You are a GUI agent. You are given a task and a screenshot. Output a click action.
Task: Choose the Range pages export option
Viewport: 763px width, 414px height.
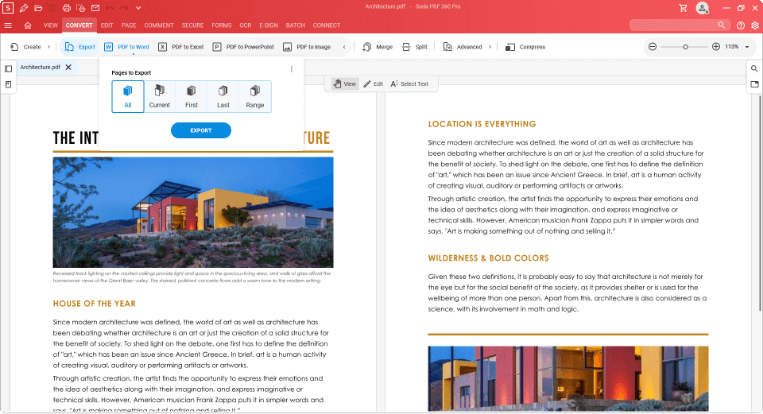pyautogui.click(x=254, y=95)
